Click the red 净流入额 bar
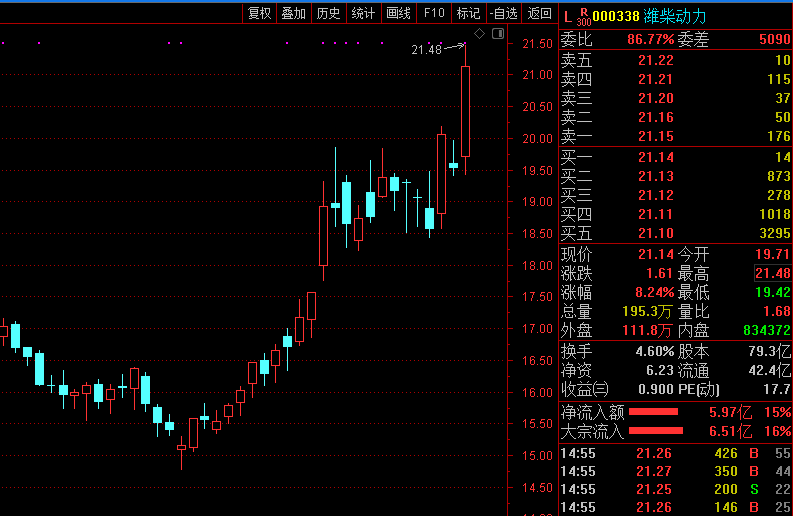The height and width of the screenshot is (516, 793). (654, 411)
